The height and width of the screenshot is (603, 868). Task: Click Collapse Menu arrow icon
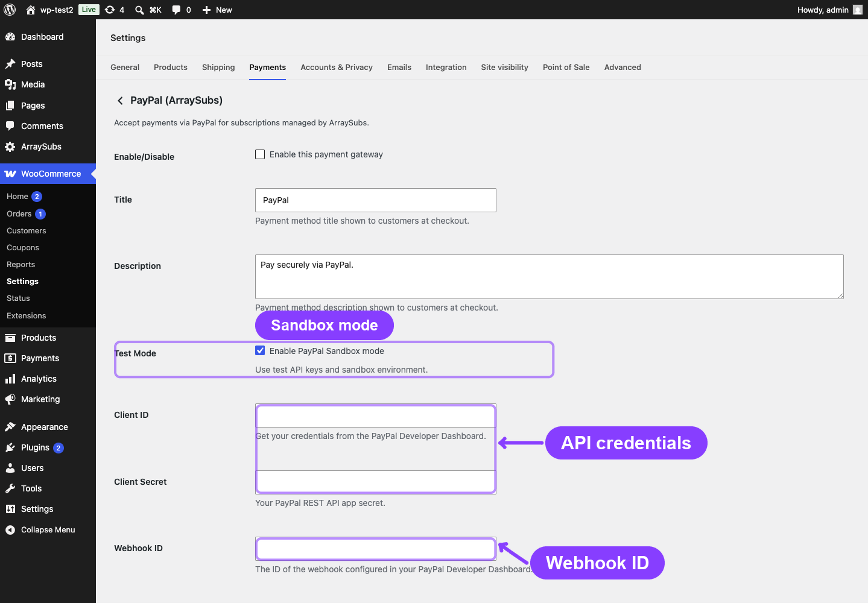[10, 530]
